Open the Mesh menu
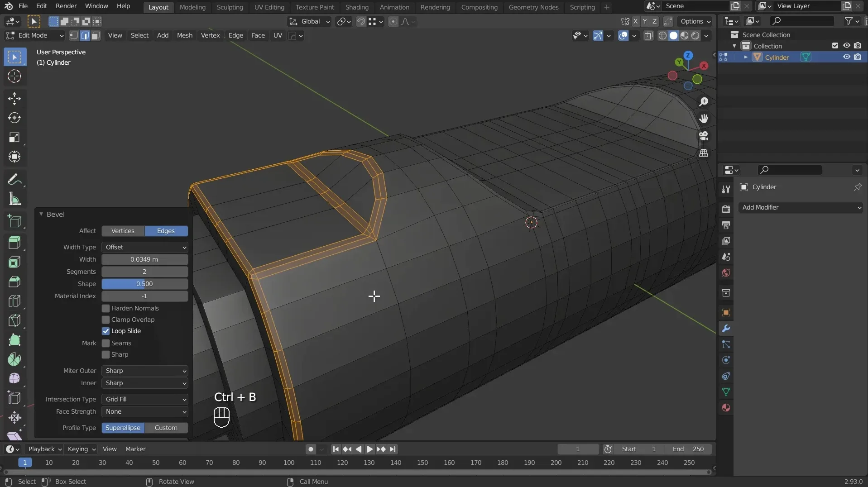 (184, 35)
